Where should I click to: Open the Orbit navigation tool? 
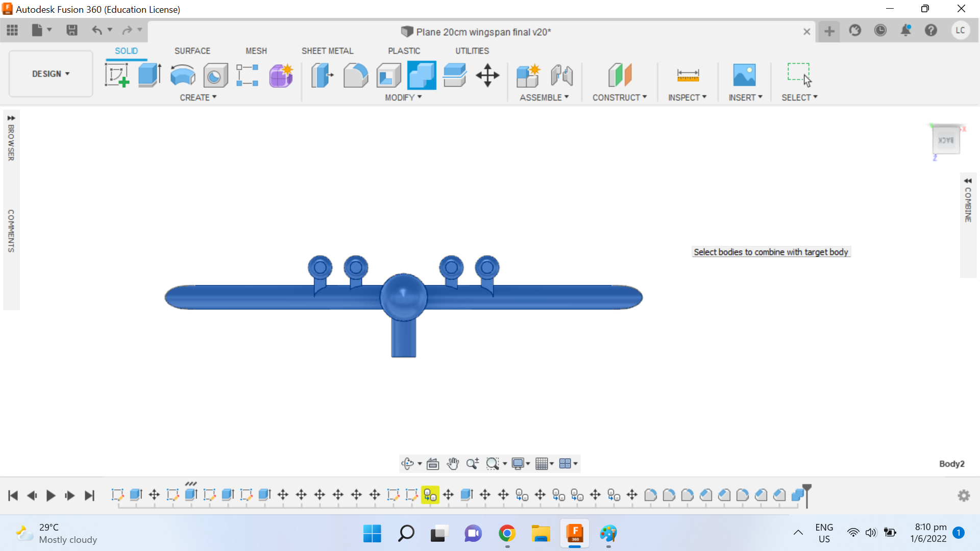[407, 464]
